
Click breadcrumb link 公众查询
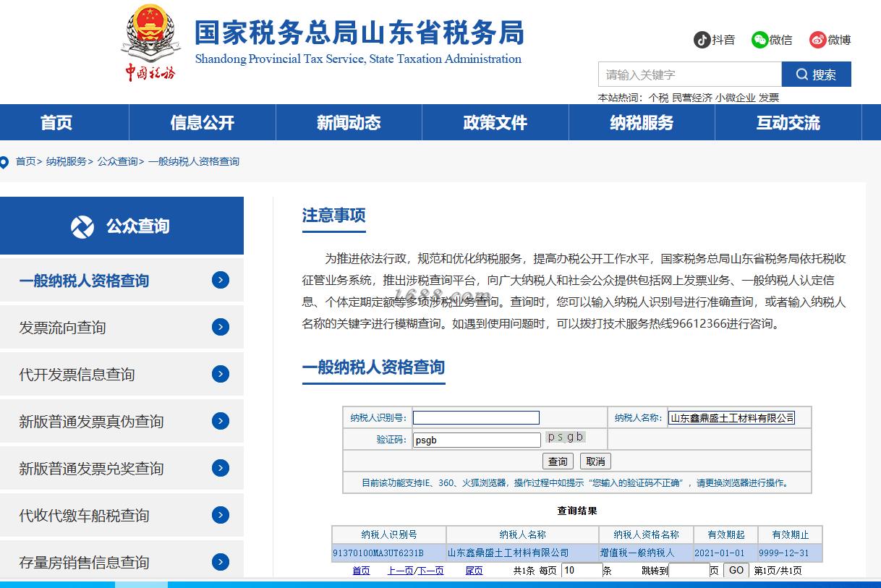[118, 161]
